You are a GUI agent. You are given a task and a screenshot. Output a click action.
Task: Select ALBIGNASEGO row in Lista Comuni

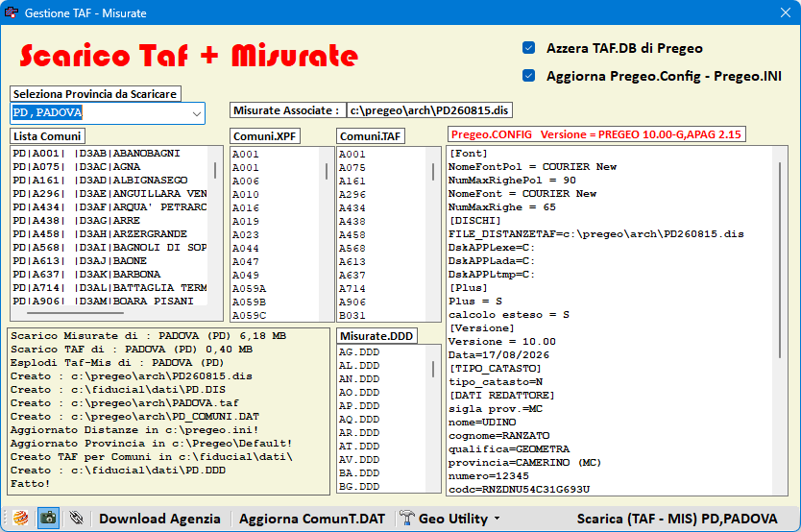(x=109, y=180)
